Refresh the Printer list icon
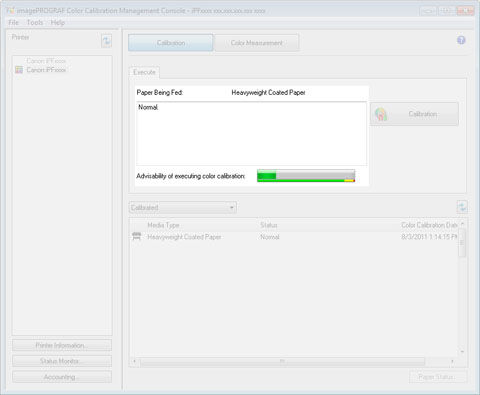This screenshot has width=480, height=395. [x=106, y=41]
